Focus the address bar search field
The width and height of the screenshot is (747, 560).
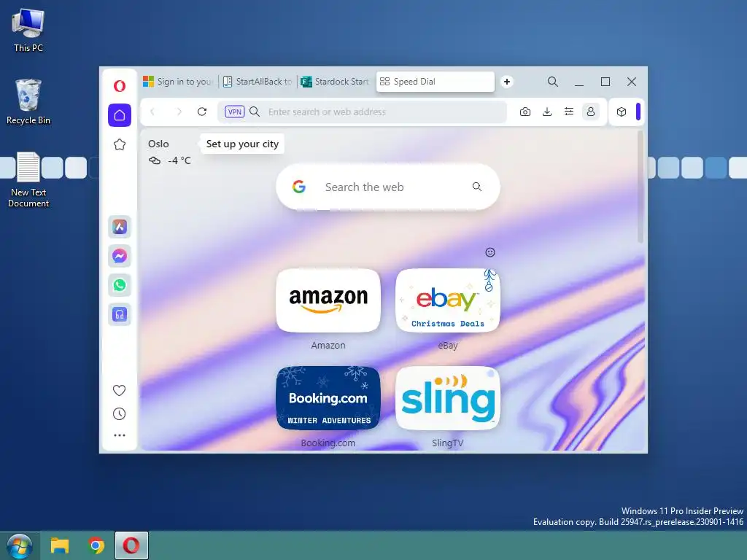362,112
